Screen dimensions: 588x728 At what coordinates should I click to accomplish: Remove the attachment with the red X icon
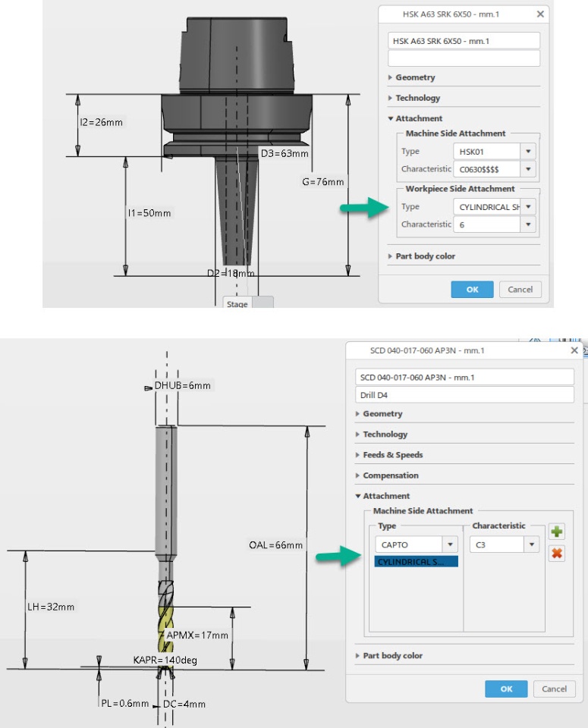coord(556,553)
